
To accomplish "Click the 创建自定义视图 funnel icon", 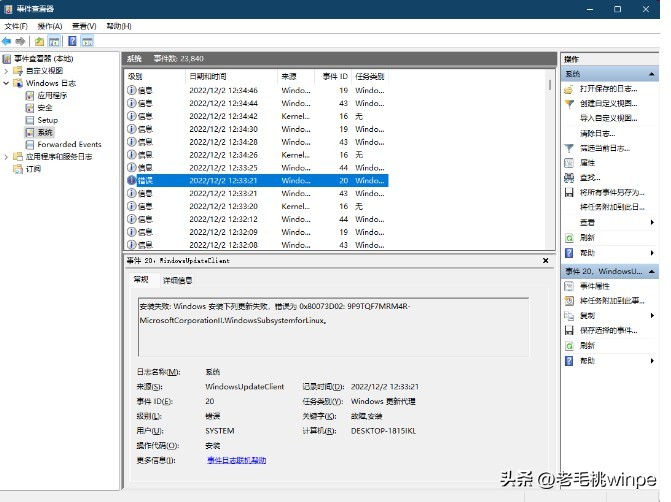I will point(569,104).
